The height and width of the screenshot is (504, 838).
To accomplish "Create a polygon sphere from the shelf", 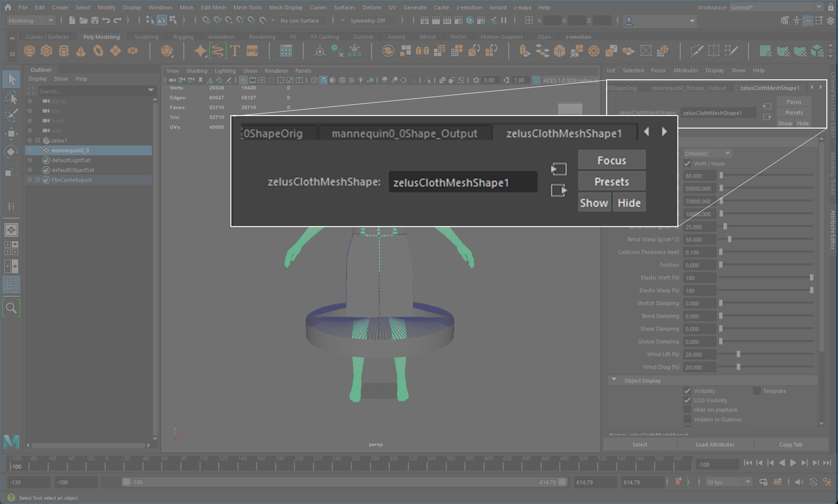I will pyautogui.click(x=29, y=51).
